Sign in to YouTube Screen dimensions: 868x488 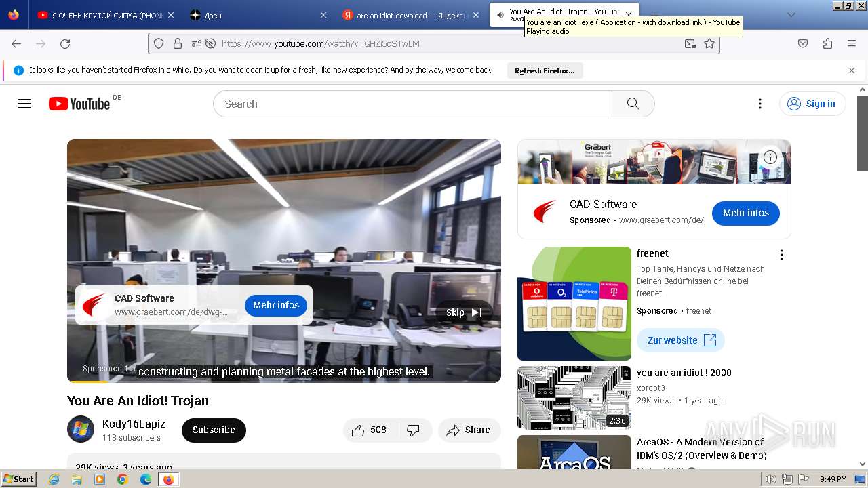[x=812, y=104]
